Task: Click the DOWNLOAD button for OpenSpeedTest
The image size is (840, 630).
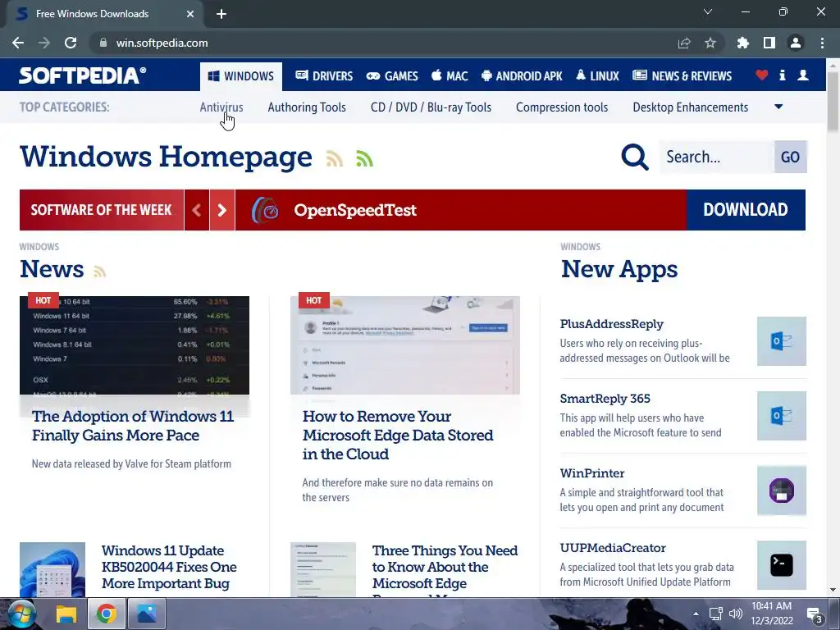Action: [746, 210]
